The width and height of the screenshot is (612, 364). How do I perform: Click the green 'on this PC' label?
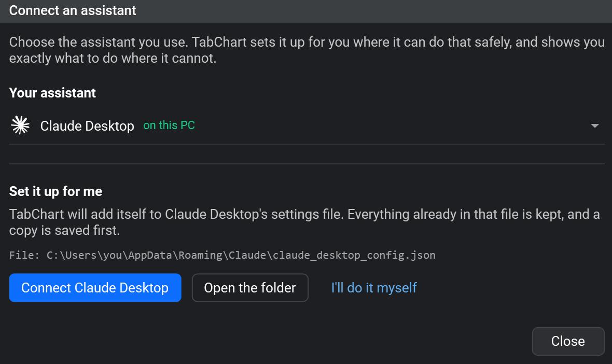[169, 125]
